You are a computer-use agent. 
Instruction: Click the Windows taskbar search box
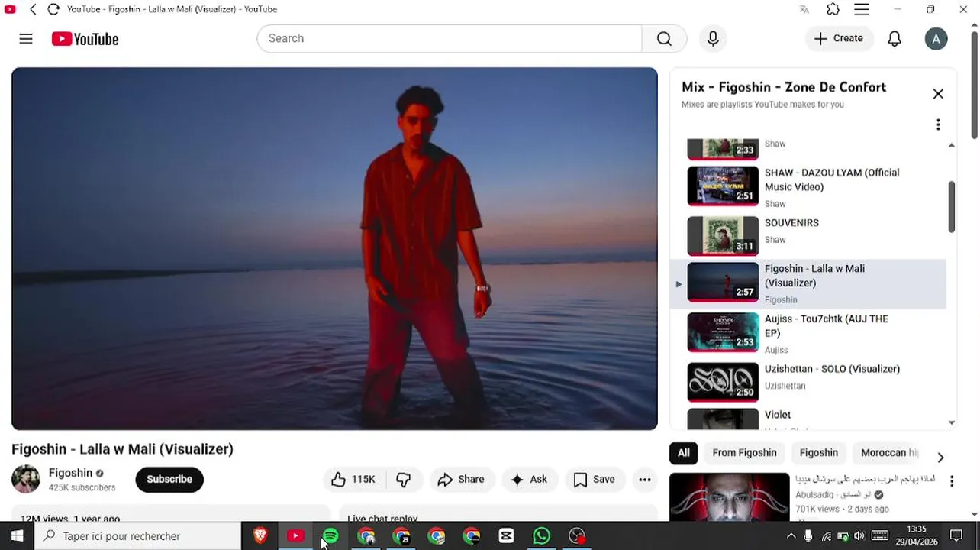point(137,536)
